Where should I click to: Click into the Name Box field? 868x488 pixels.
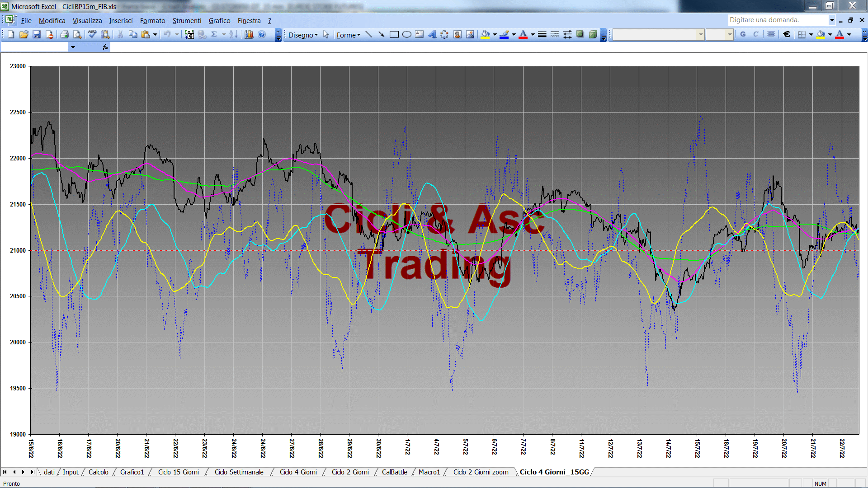click(35, 47)
